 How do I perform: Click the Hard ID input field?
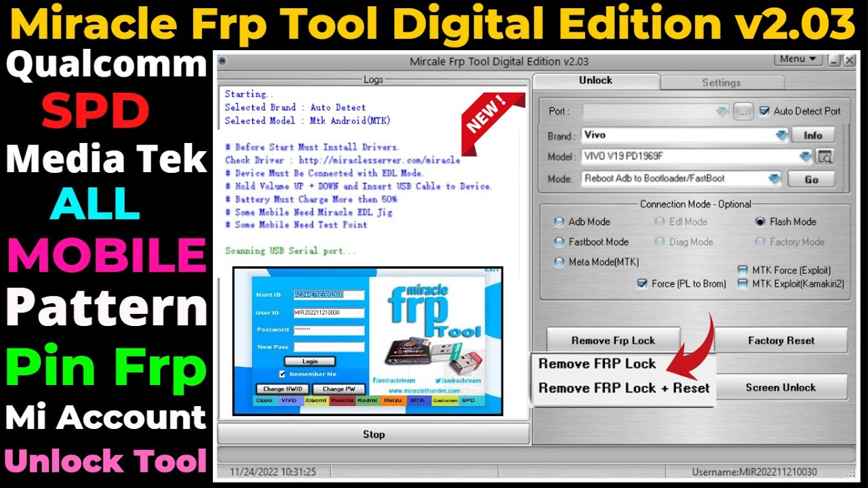click(x=329, y=295)
